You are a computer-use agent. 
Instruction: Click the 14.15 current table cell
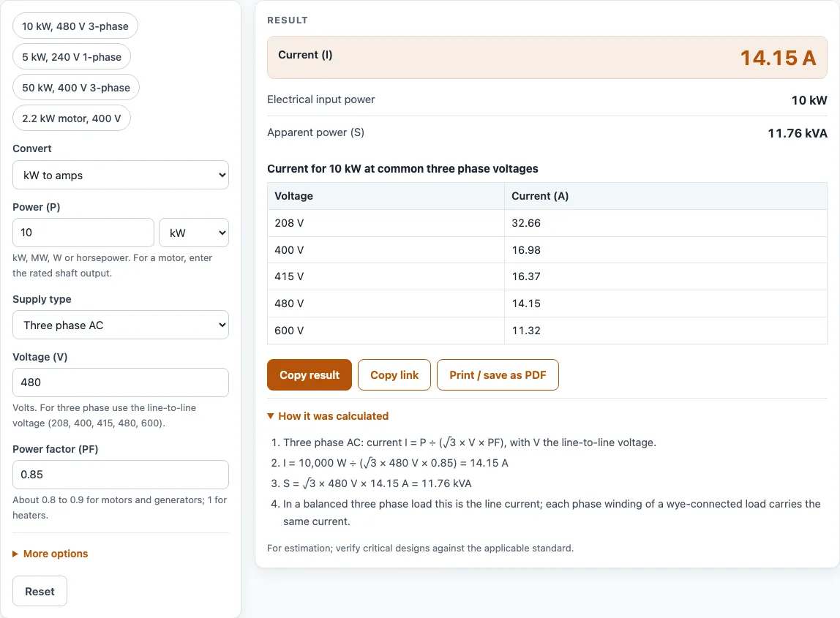[665, 303]
